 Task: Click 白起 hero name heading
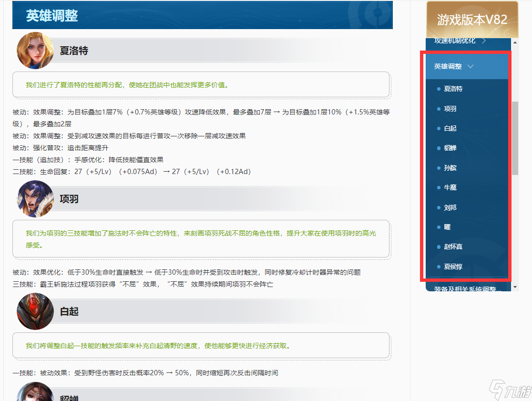pyautogui.click(x=69, y=311)
